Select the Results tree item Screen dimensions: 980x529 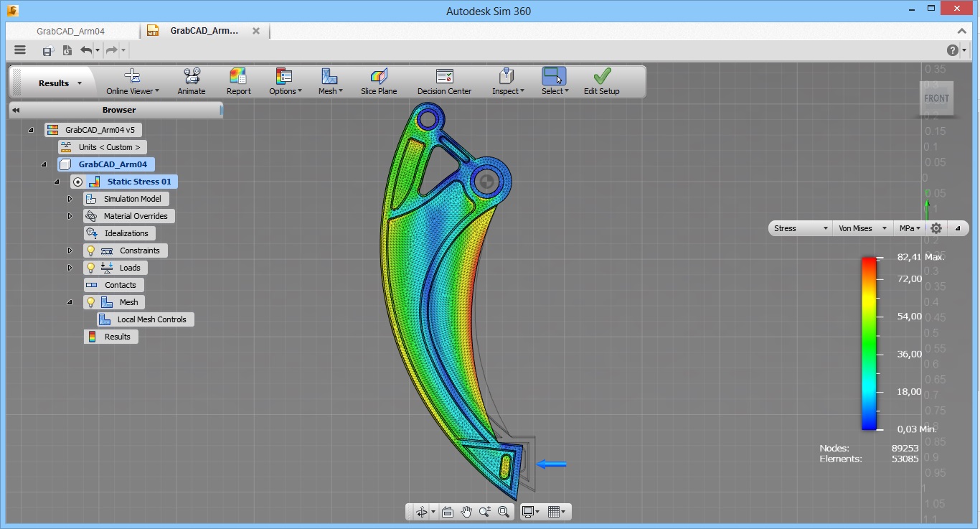(110, 337)
